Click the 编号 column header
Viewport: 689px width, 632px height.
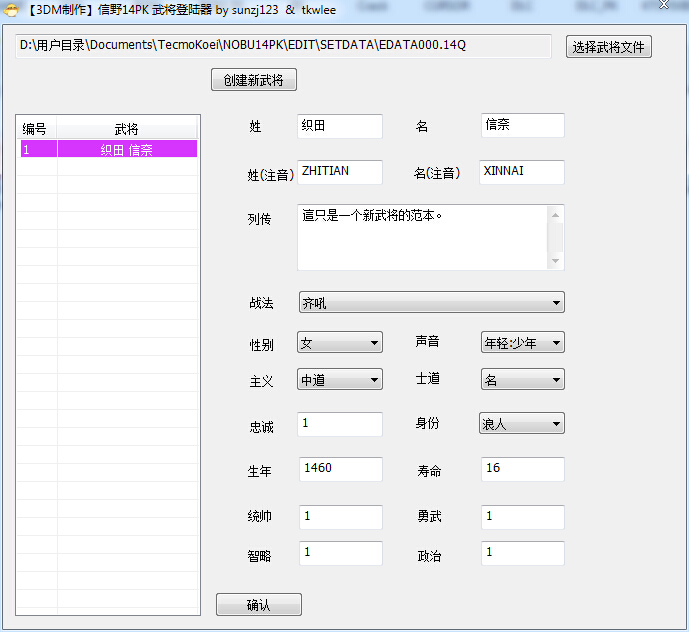[x=36, y=129]
